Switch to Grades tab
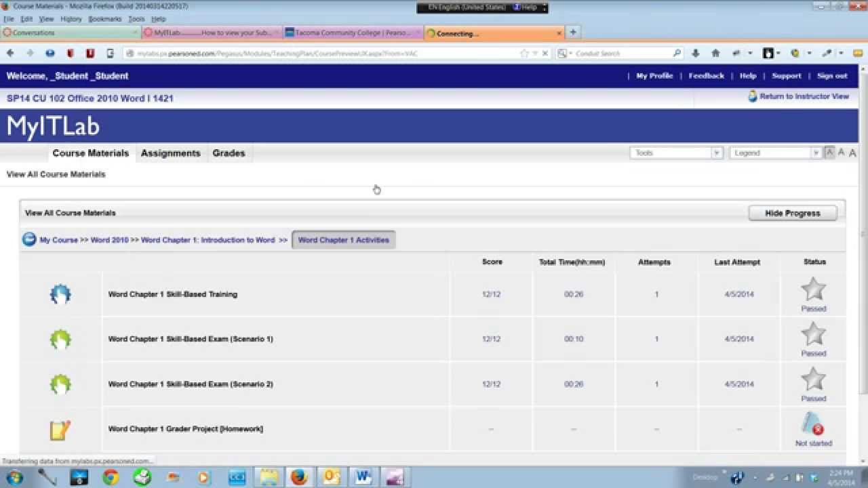 coord(229,153)
